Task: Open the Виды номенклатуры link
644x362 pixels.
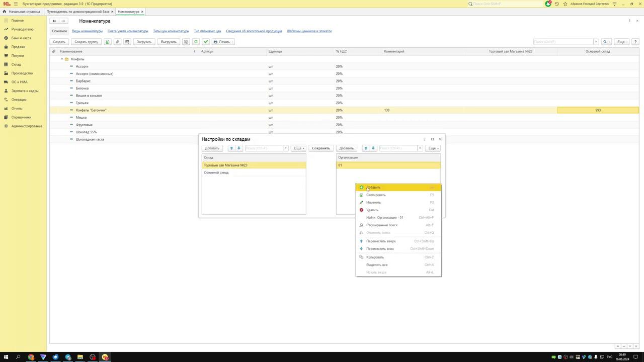Action: 87,31
